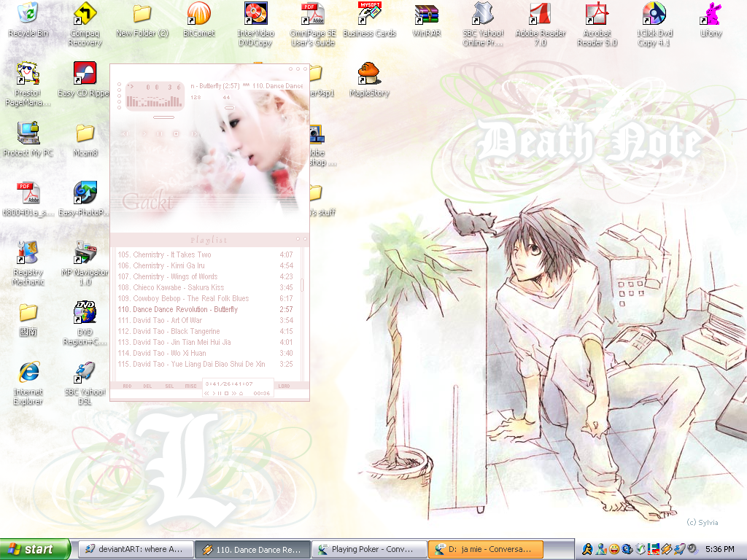Open the rocket icon in the system tray
Screen dimensions: 747x560
pos(679,549)
